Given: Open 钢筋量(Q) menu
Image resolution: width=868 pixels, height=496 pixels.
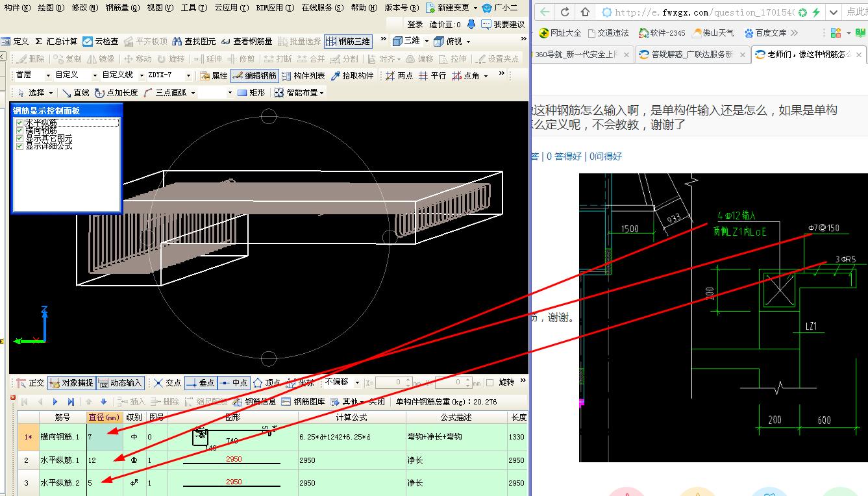Looking at the screenshot, I should 122,8.
